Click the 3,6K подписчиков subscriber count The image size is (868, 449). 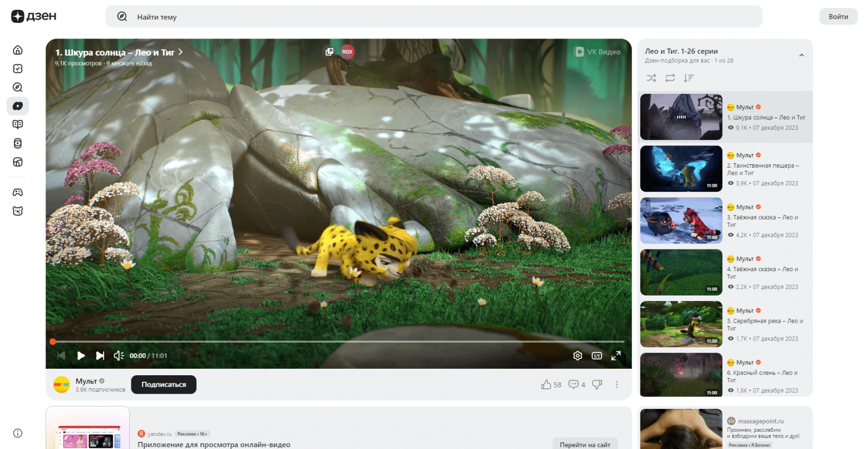click(100, 390)
